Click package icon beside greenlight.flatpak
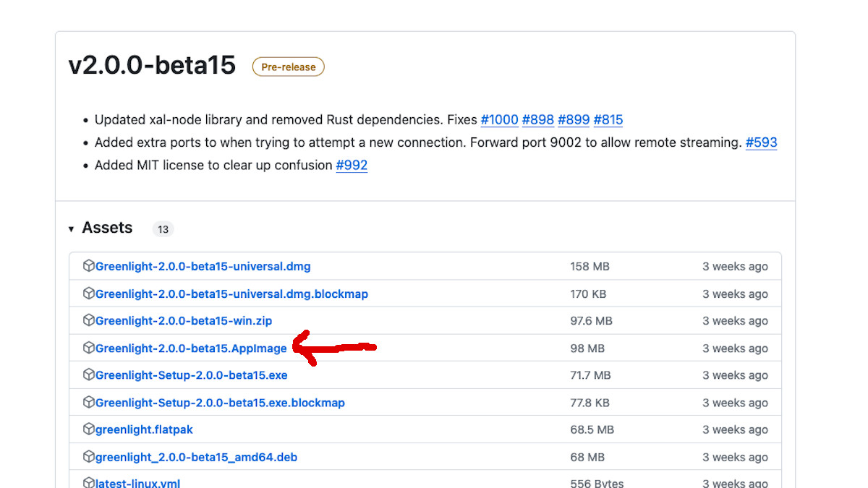The height and width of the screenshot is (488, 868). point(89,429)
